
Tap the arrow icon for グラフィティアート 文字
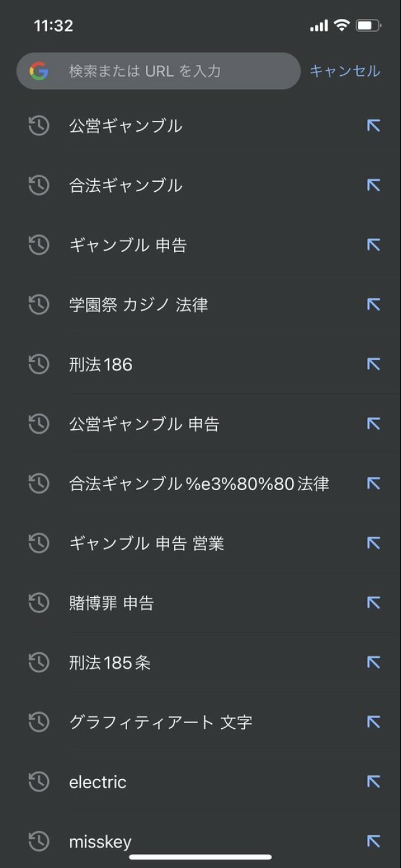click(x=373, y=723)
